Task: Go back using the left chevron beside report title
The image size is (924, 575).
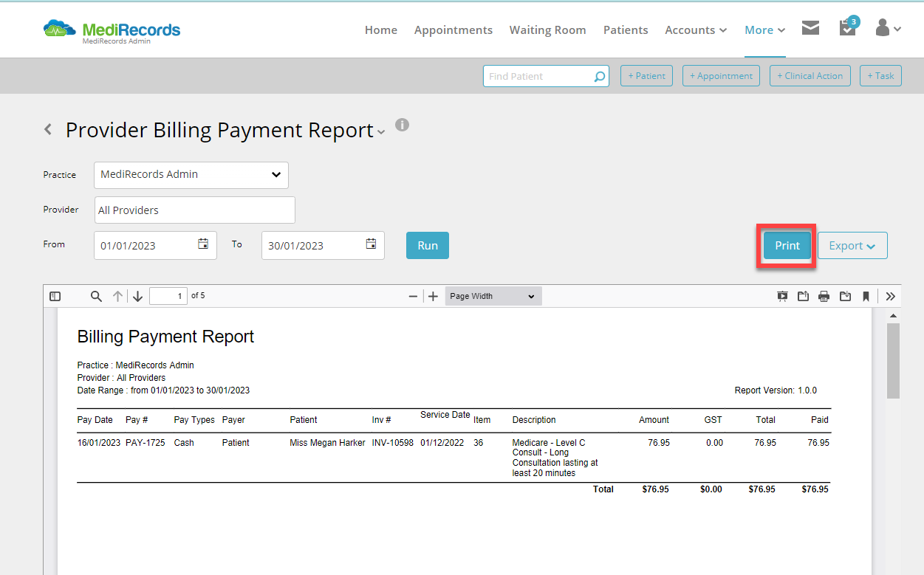Action: coord(48,130)
